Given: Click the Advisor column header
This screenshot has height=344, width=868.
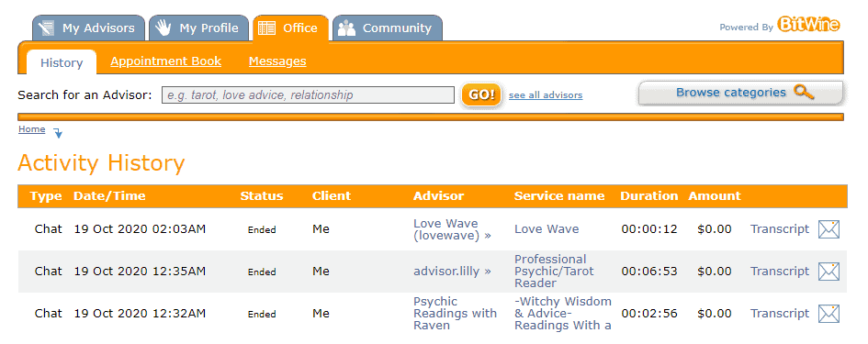Looking at the screenshot, I should click(x=438, y=196).
